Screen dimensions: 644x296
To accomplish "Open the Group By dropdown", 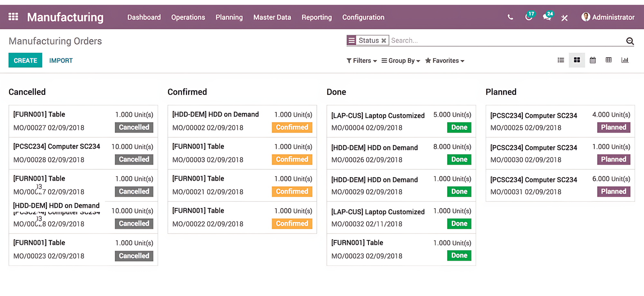I will [x=401, y=61].
